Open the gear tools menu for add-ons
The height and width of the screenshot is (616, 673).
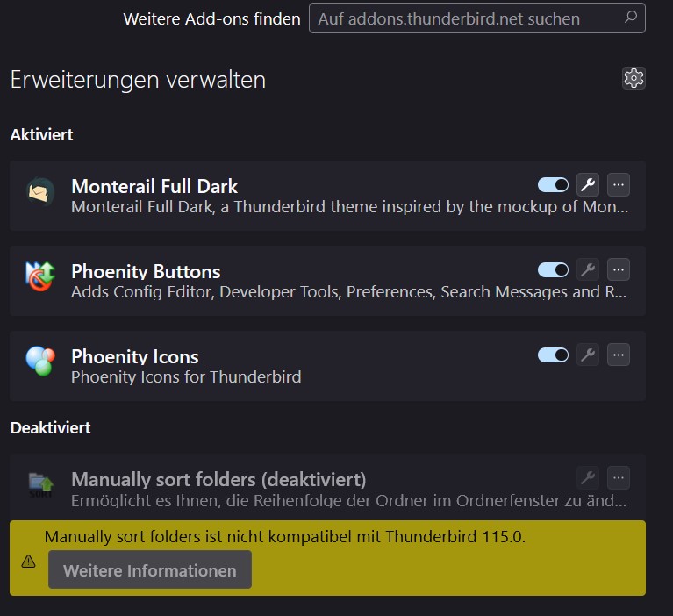pos(634,78)
